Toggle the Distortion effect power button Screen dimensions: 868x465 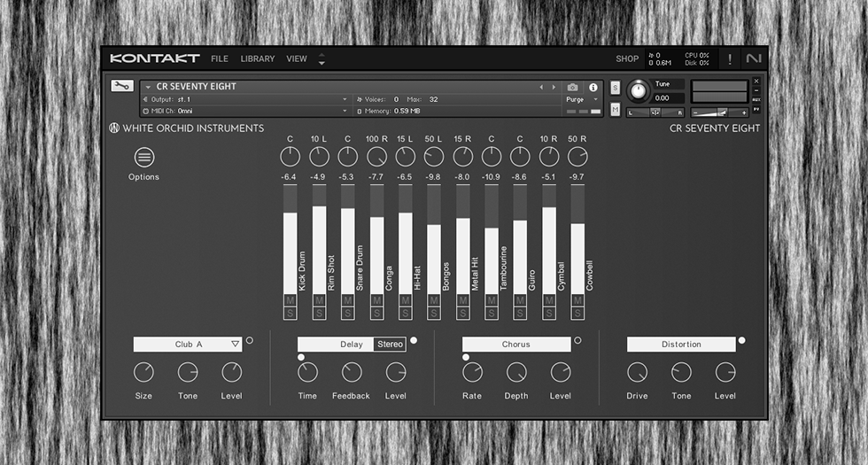coord(742,340)
